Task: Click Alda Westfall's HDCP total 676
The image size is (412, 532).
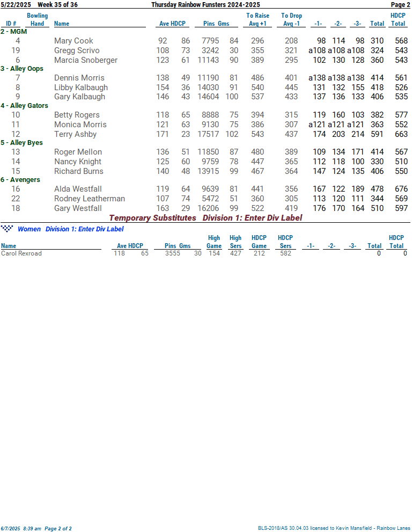Action: click(x=401, y=189)
